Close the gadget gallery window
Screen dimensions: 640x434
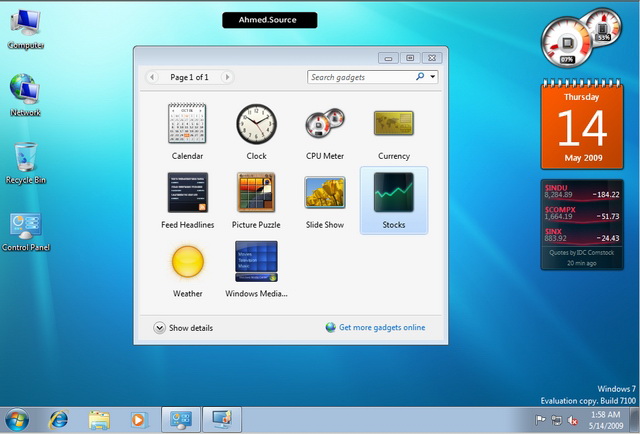click(x=432, y=58)
